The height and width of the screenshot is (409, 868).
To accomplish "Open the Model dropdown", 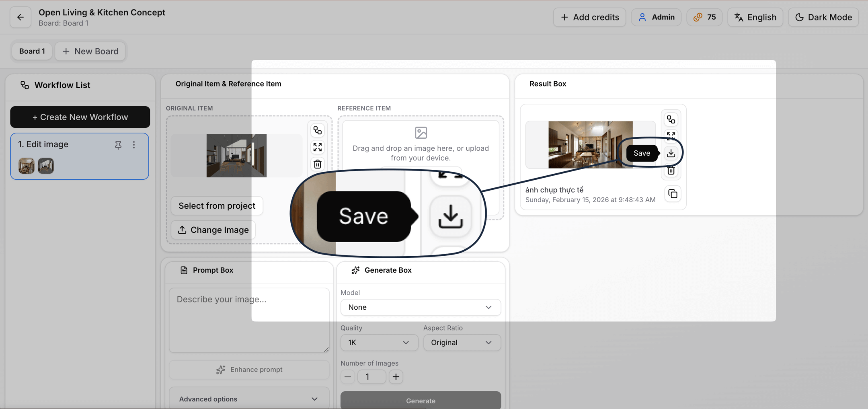I will tap(420, 307).
